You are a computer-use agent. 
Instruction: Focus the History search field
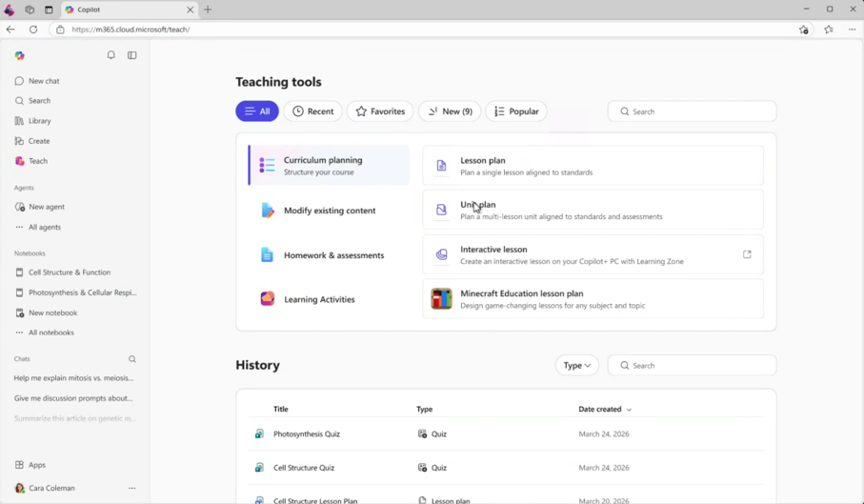[x=693, y=365]
